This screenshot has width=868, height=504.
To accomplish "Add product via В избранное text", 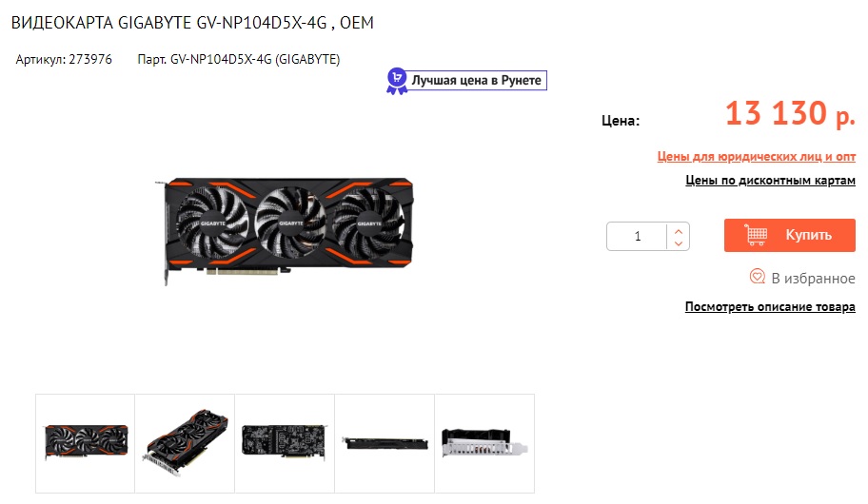I will (x=813, y=279).
